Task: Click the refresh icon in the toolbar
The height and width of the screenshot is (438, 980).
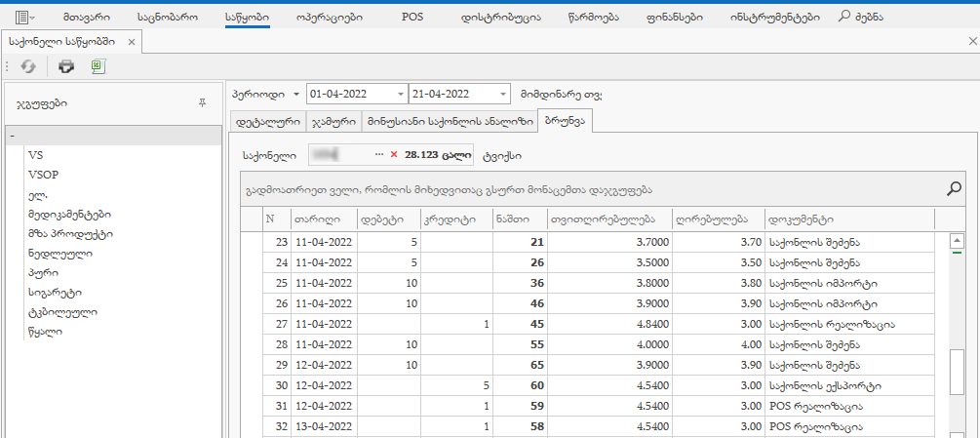Action: tap(28, 66)
